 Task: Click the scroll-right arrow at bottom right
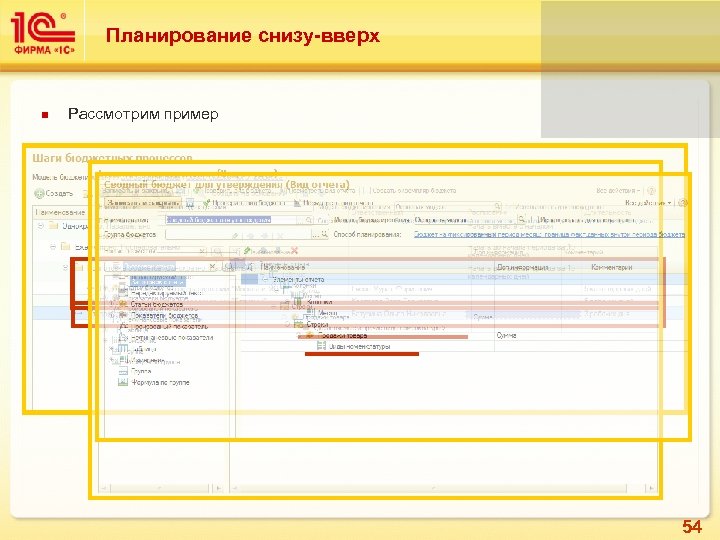pyautogui.click(x=651, y=488)
